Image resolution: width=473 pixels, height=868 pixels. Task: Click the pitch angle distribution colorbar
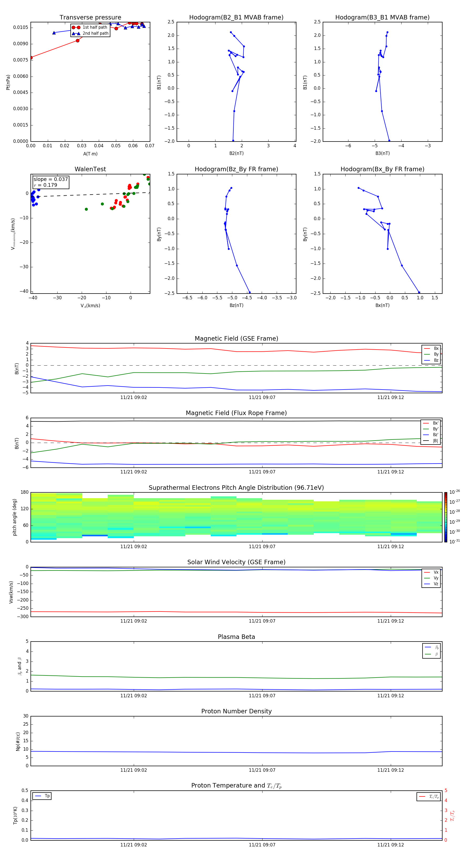445,517
